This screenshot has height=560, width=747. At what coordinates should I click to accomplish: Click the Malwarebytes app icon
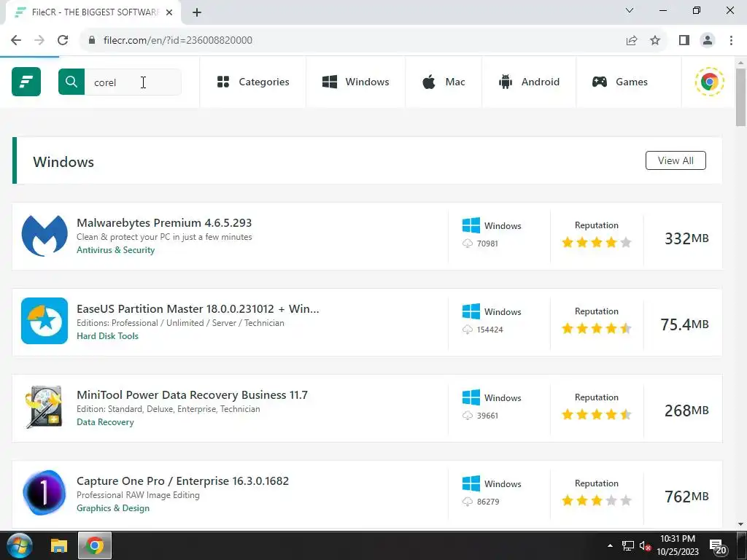(x=44, y=236)
